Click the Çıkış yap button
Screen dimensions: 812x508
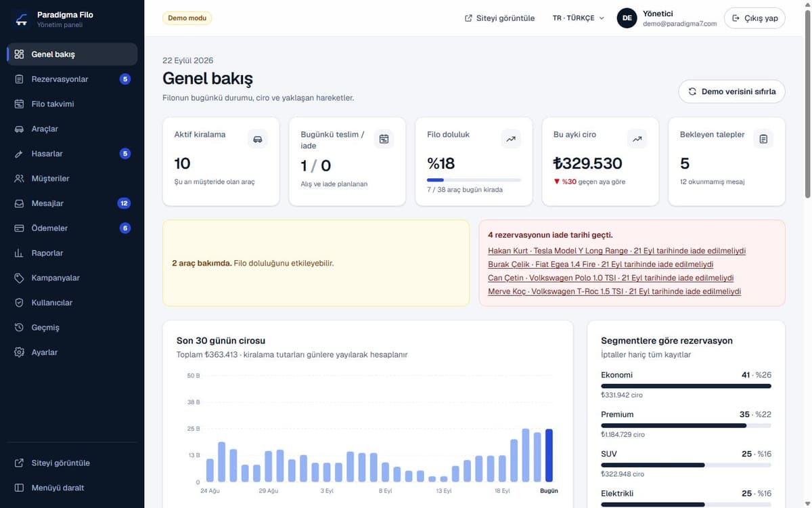754,18
